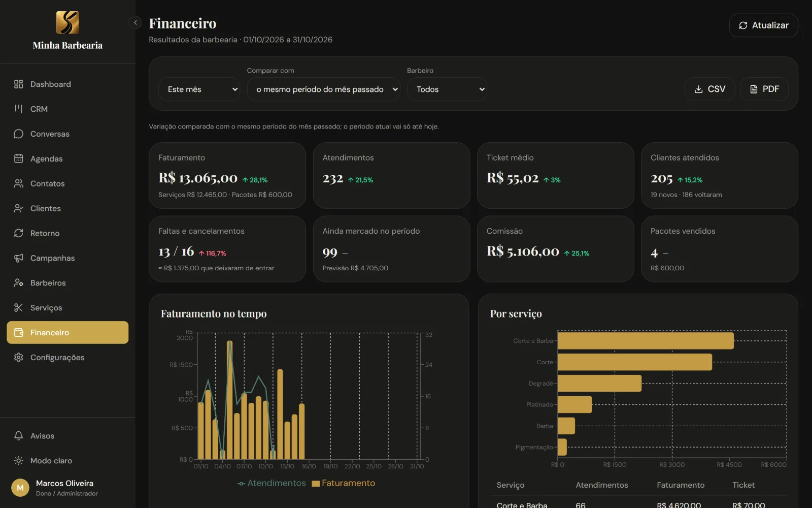
Task: Click the Marcos Oliveira avatar
Action: coord(20,488)
